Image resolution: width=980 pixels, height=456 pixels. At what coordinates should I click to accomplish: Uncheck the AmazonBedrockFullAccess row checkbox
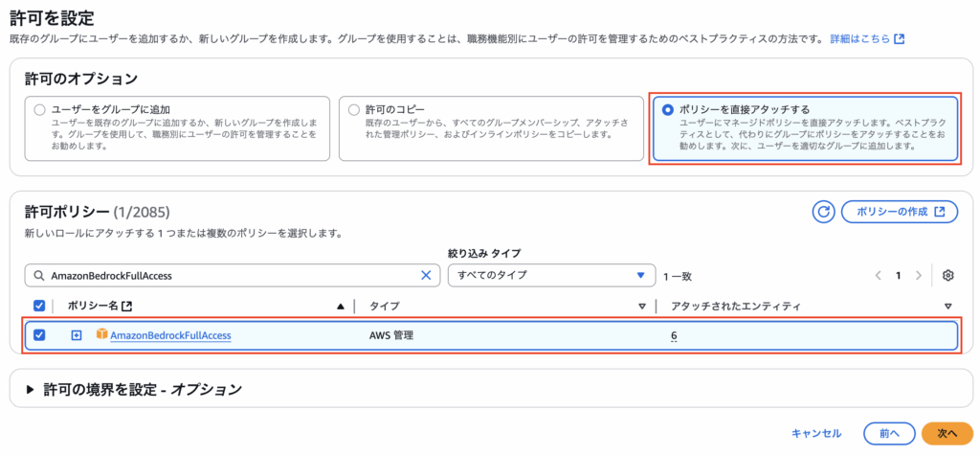[x=38, y=335]
